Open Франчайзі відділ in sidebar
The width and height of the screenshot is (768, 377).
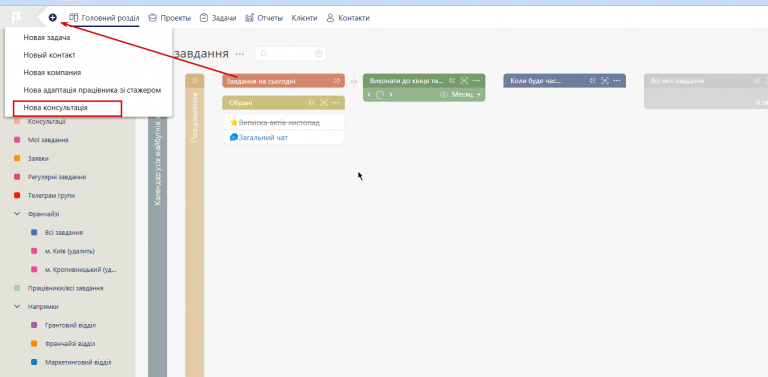click(70, 344)
